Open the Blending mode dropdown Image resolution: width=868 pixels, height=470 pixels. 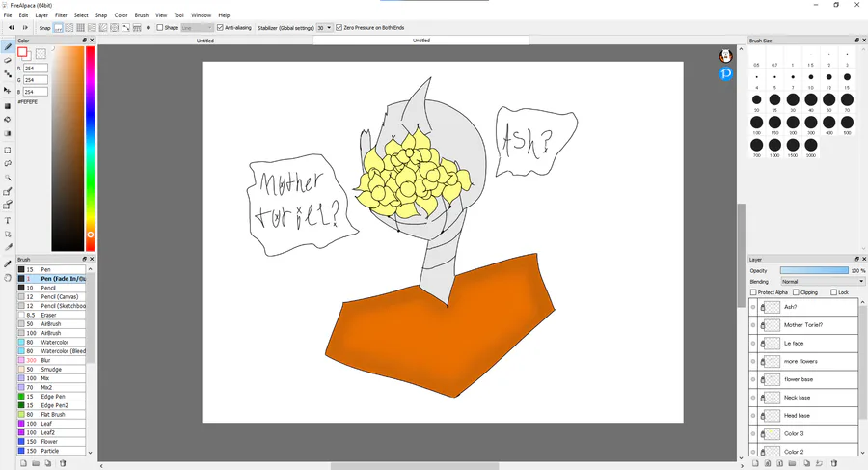tap(823, 282)
